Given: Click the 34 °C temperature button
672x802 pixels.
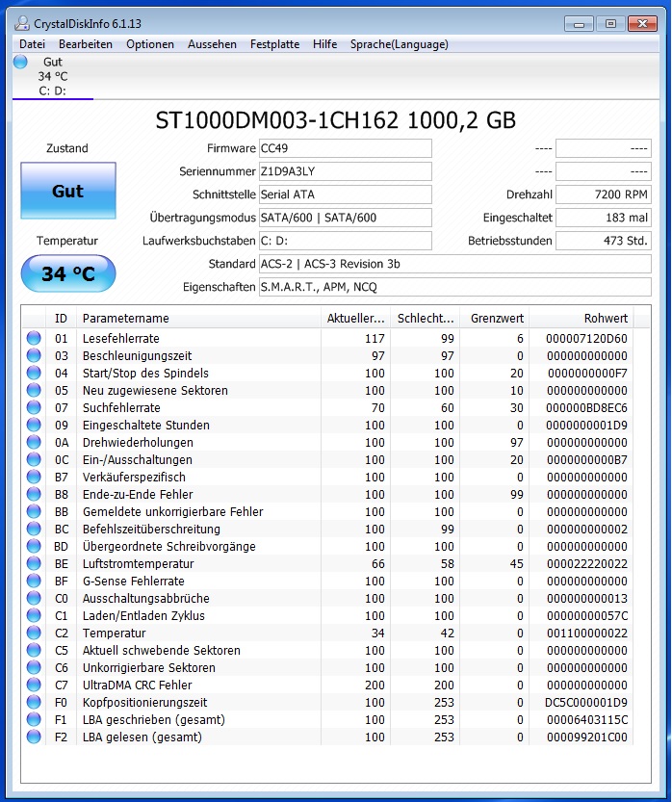Looking at the screenshot, I should click(68, 273).
